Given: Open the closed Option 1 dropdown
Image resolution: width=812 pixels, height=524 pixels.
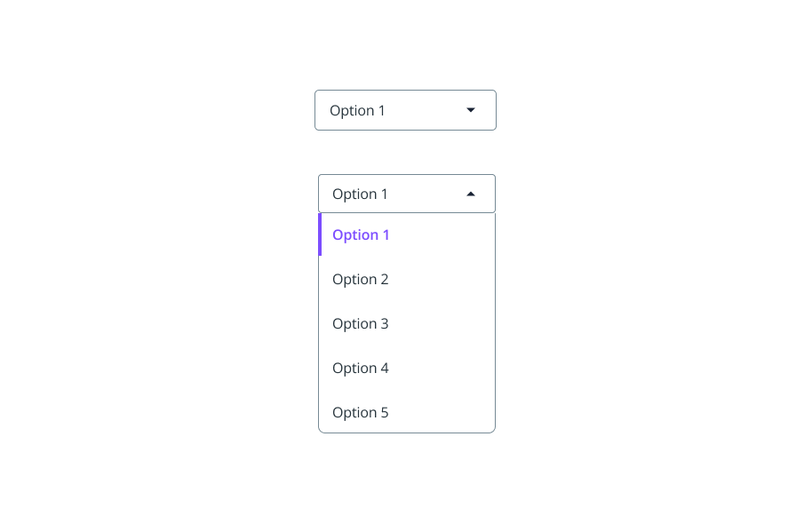Looking at the screenshot, I should (405, 109).
